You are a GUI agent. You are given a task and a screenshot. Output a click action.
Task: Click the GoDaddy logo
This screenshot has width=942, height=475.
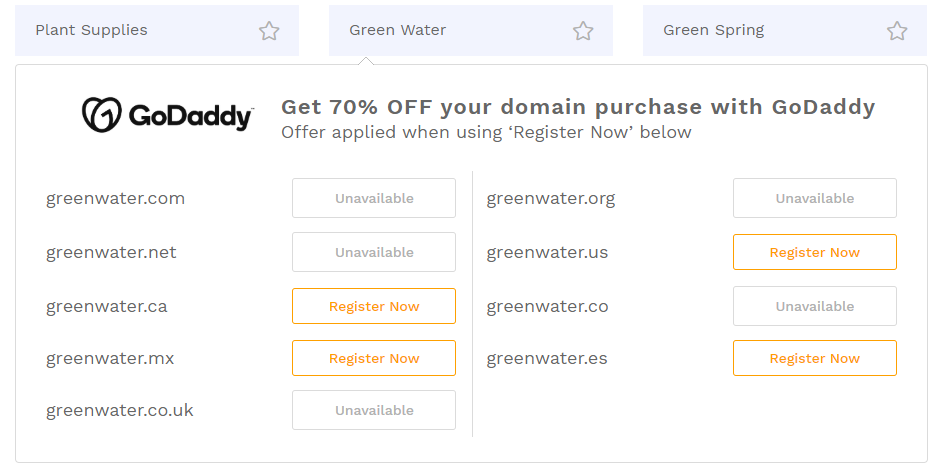(x=167, y=115)
